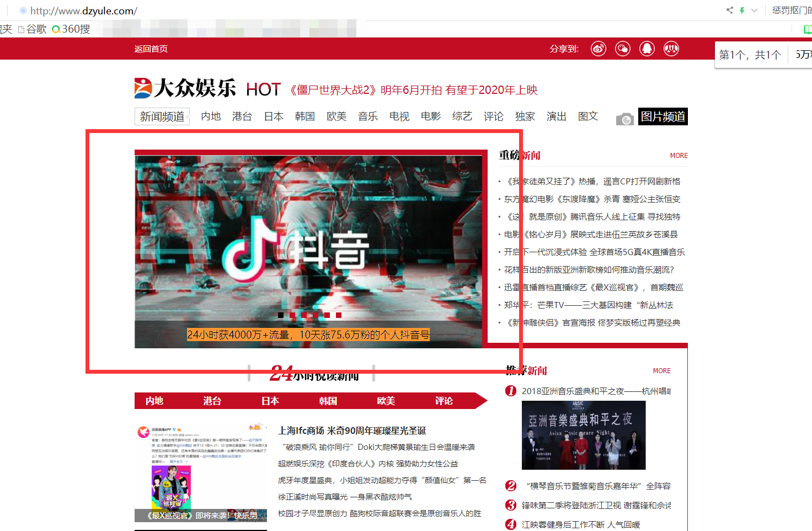Switch to 欧美 tab in the red 24小时 bar
This screenshot has width=812, height=531.
pyautogui.click(x=386, y=401)
